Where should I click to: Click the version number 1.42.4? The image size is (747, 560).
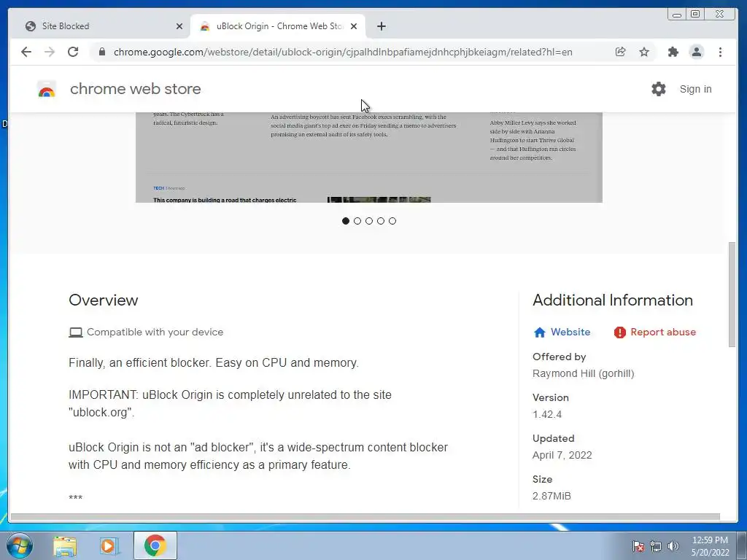(x=547, y=414)
